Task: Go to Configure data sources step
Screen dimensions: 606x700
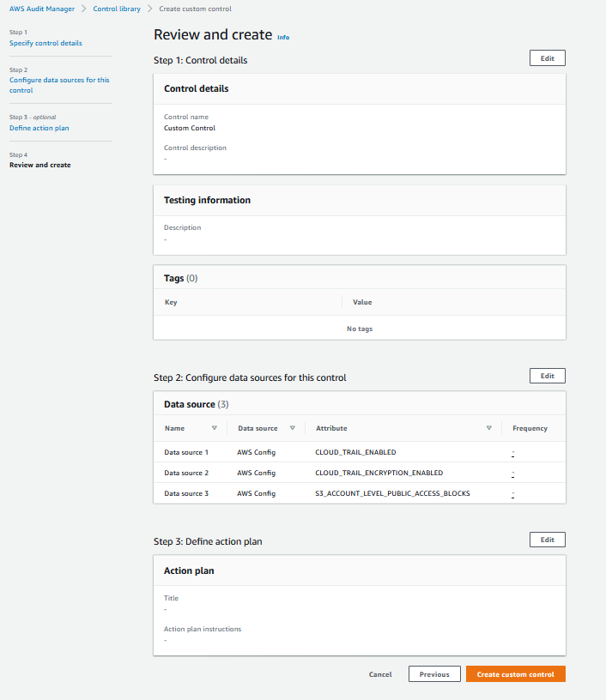Action: pyautogui.click(x=59, y=85)
